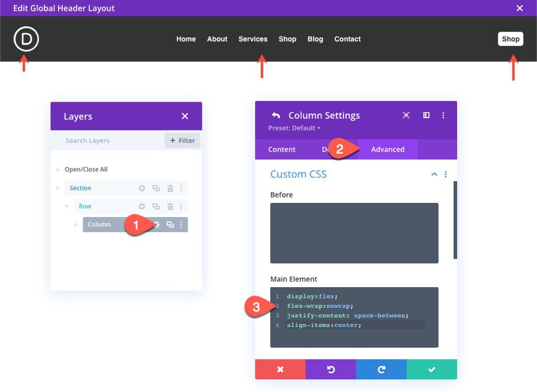The height and width of the screenshot is (392, 537).
Task: Delete the Row layer with trash icon
Action: [170, 207]
